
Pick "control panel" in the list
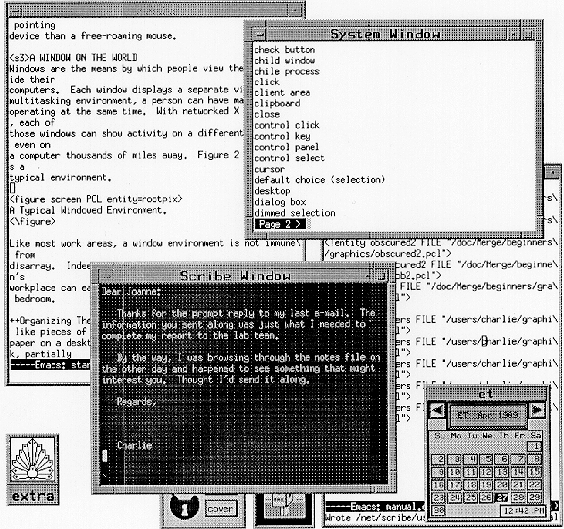[x=287, y=147]
